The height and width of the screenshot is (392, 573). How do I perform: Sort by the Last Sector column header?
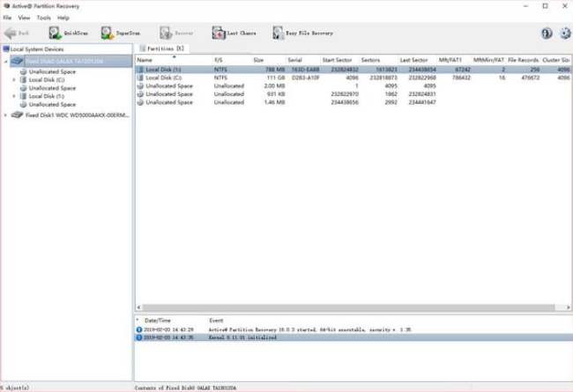(417, 60)
